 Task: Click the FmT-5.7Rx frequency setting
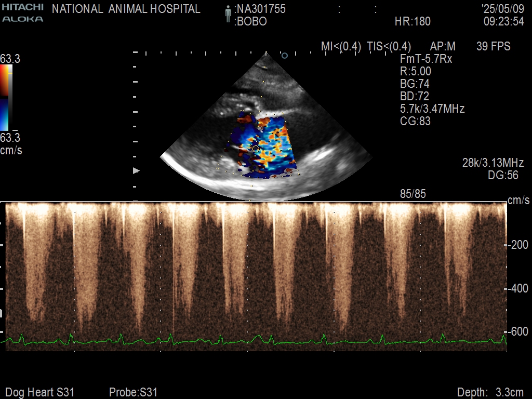pyautogui.click(x=426, y=59)
